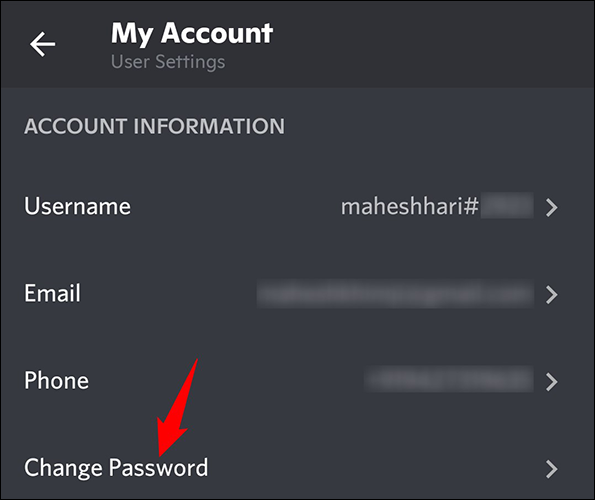The image size is (595, 500).
Task: Tap the chevron next to Phone
Action: (551, 382)
